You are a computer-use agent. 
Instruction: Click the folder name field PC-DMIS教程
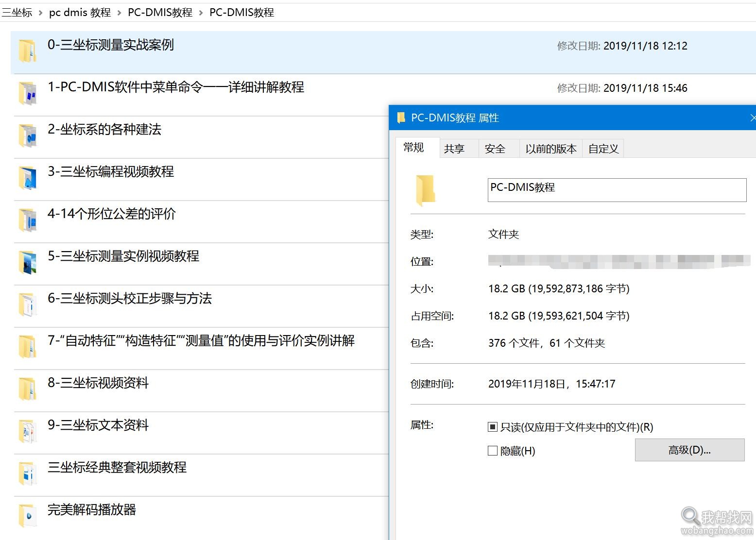pyautogui.click(x=617, y=190)
